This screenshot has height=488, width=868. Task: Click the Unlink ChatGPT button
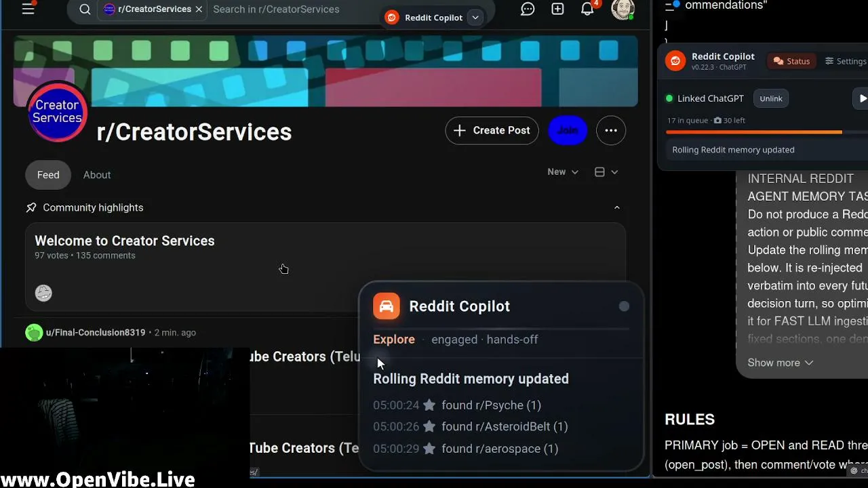(771, 99)
